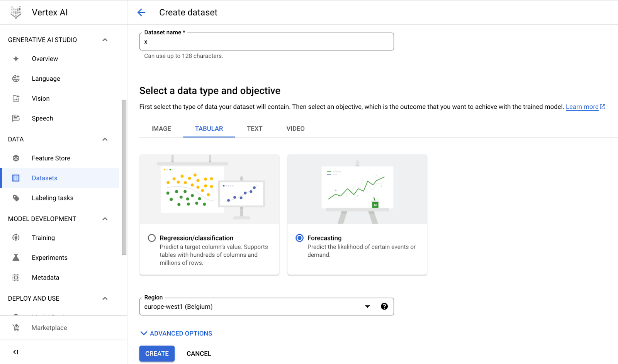Open Vision from the sidebar icon
The image size is (618, 364).
click(x=16, y=98)
